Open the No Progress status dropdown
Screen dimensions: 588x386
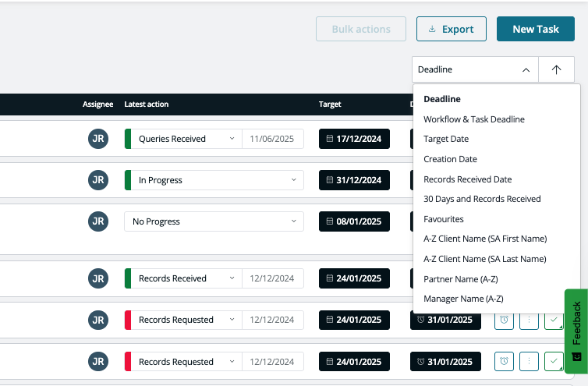(214, 221)
